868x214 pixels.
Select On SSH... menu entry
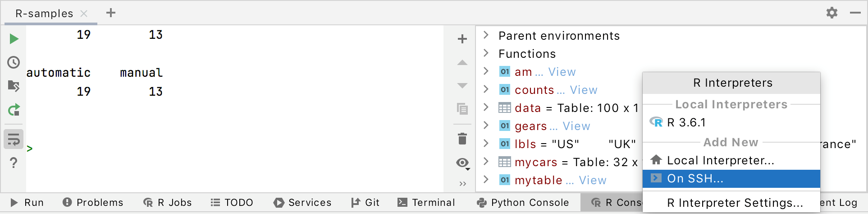click(731, 179)
